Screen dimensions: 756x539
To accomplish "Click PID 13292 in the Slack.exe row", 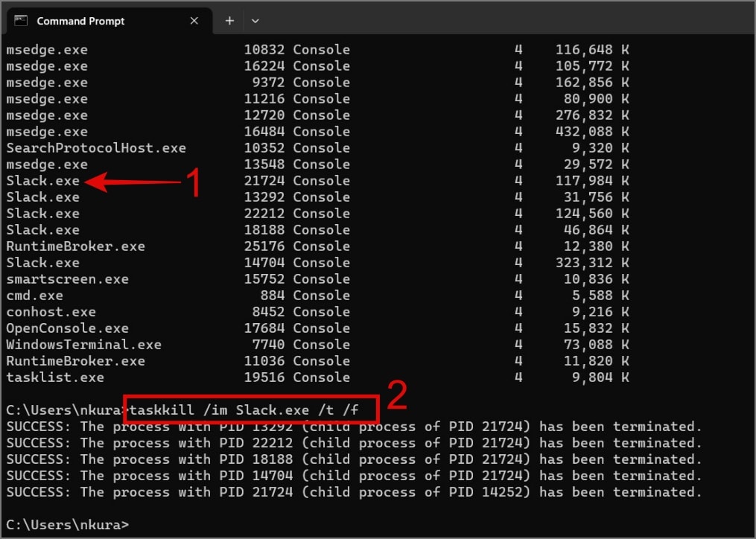I will [x=264, y=197].
